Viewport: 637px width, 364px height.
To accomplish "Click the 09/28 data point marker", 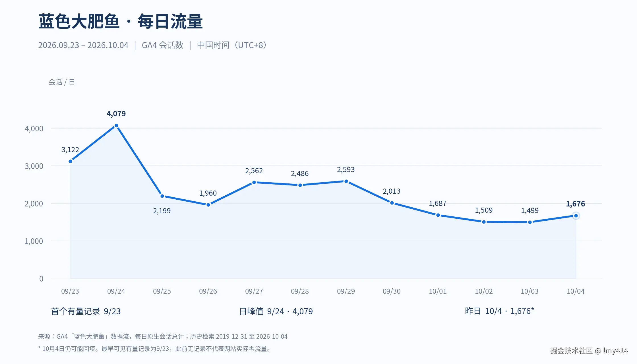I will pos(300,185).
